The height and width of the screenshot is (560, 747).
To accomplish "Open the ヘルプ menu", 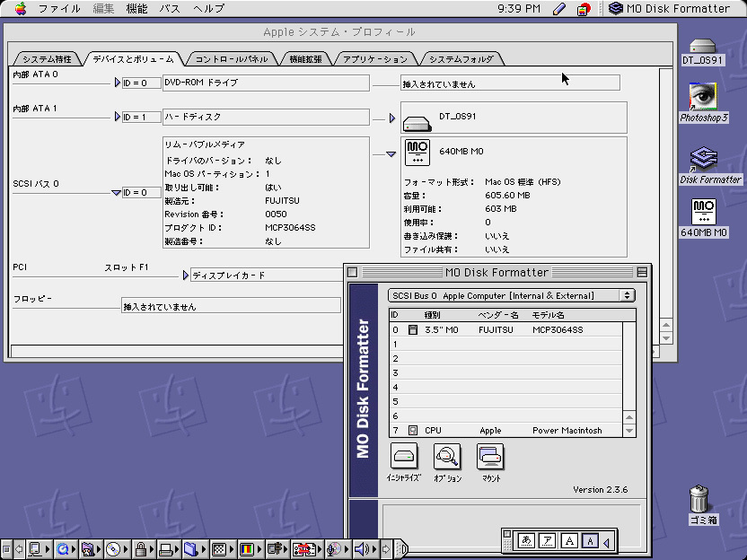I will (x=208, y=9).
